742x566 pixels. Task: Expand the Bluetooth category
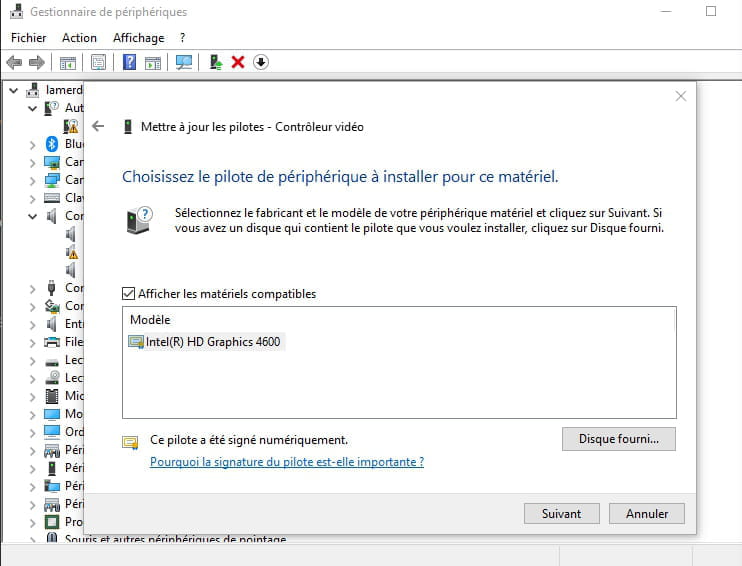point(32,144)
